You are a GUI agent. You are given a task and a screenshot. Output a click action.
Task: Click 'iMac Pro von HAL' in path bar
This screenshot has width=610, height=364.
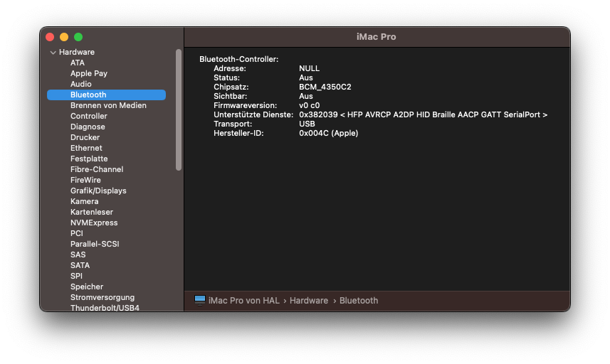pyautogui.click(x=244, y=301)
